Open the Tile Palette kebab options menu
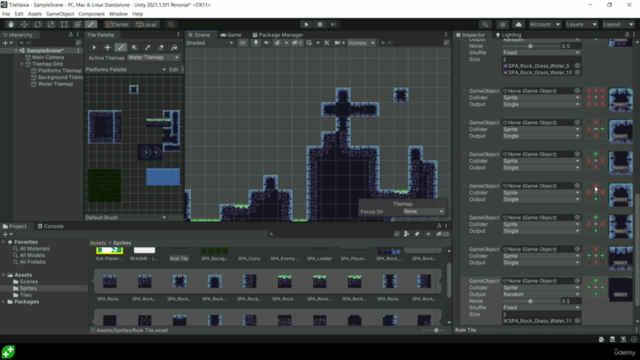The image size is (640, 360). pyautogui.click(x=178, y=35)
